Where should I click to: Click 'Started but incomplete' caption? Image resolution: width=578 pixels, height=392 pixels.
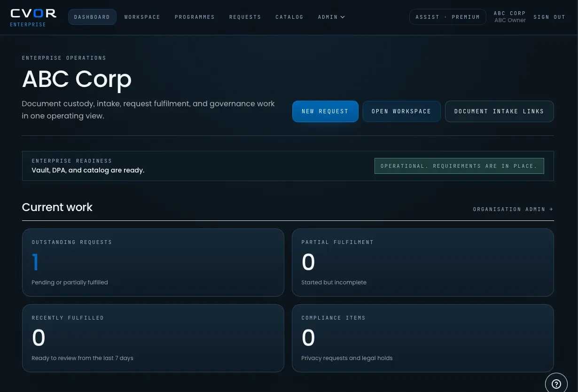[334, 282]
